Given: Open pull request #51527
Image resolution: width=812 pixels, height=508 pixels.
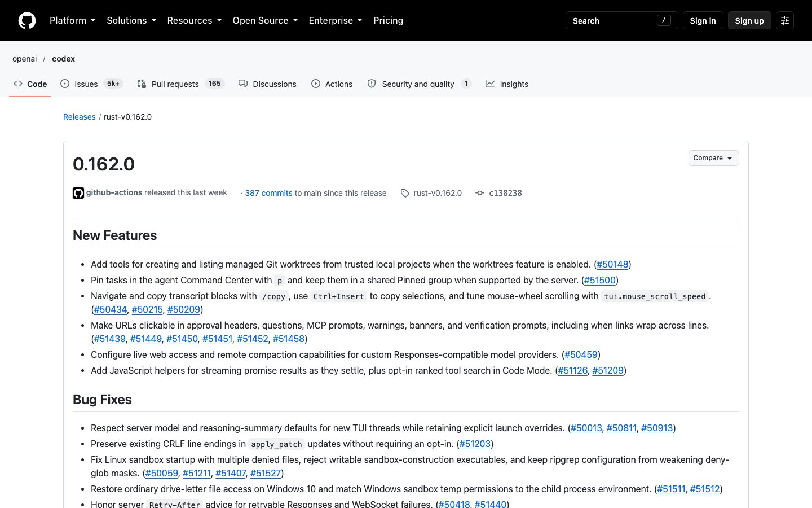Looking at the screenshot, I should click(x=266, y=473).
